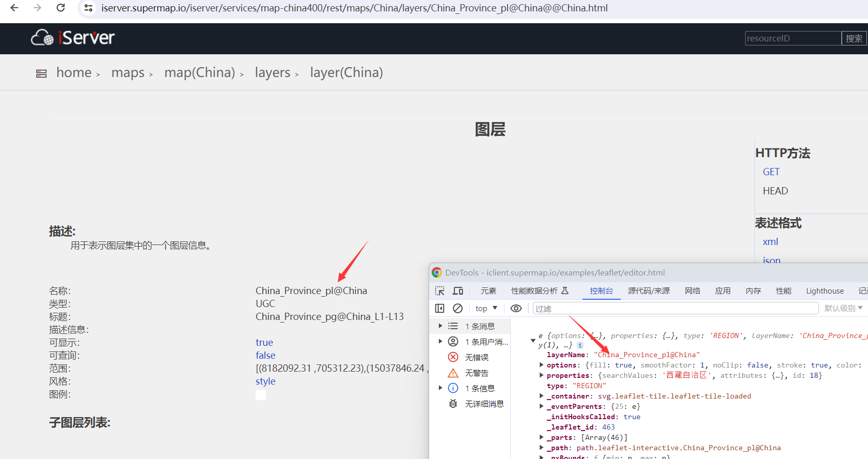Click the browser forward arrow
The height and width of the screenshot is (459, 868).
point(37,8)
